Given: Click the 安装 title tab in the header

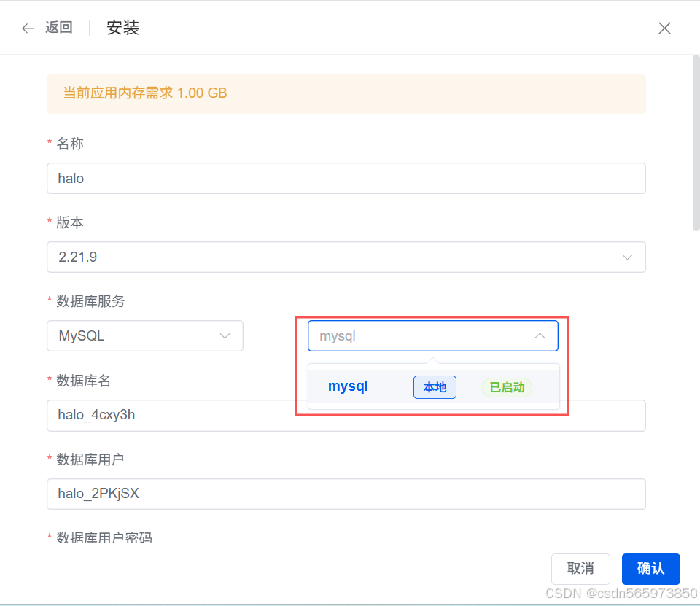Looking at the screenshot, I should tap(122, 28).
